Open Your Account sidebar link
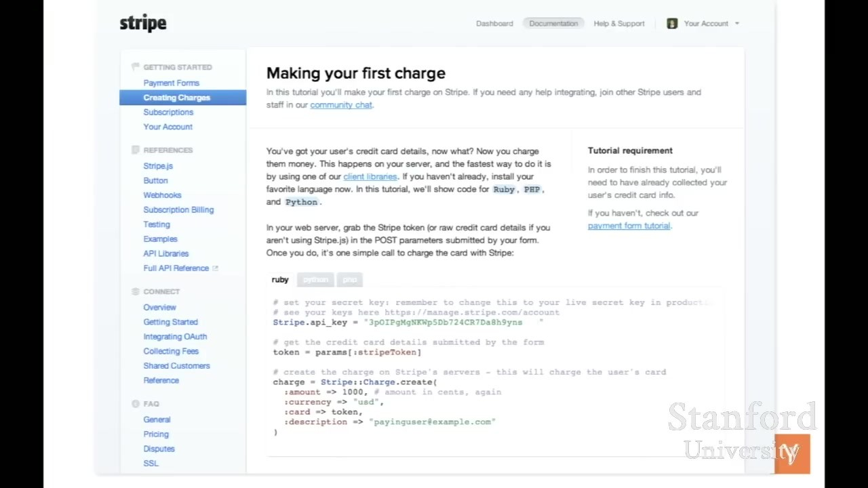This screenshot has height=488, width=868. point(167,127)
